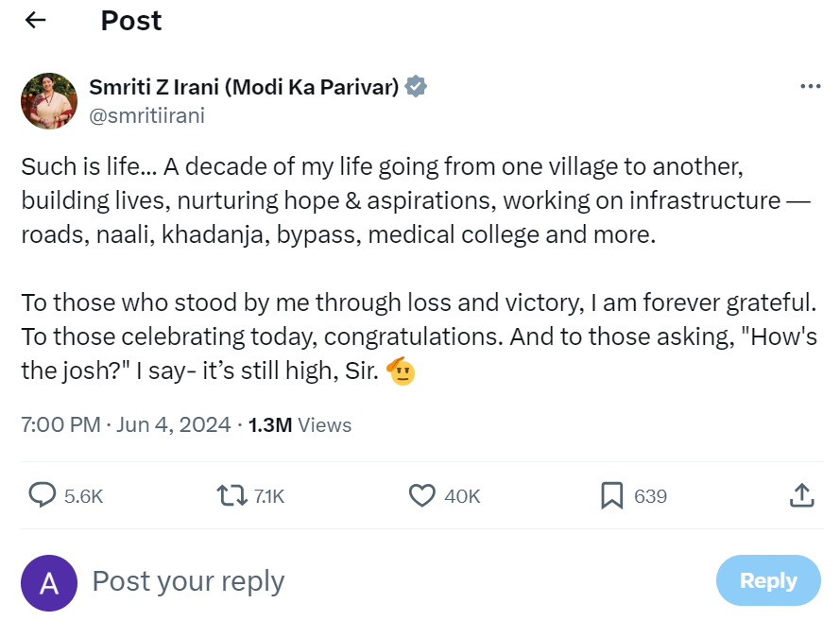Bookmark the post with the bookmark icon

[612, 495]
